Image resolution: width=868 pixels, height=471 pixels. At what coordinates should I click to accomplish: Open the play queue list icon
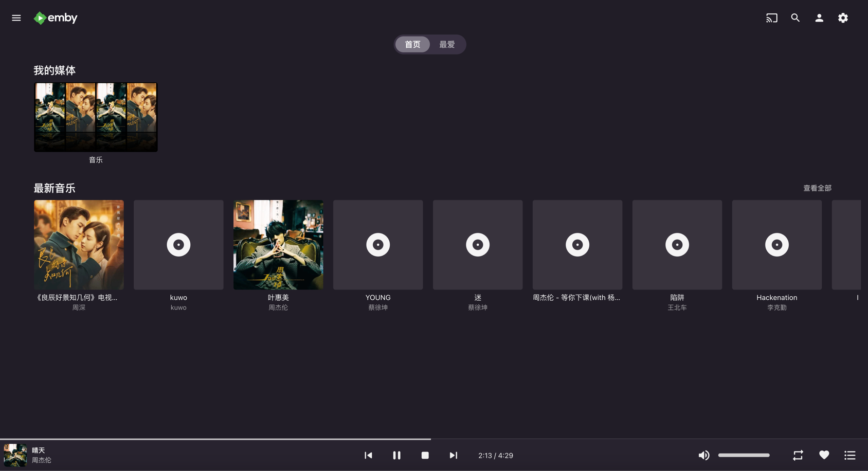(850, 455)
